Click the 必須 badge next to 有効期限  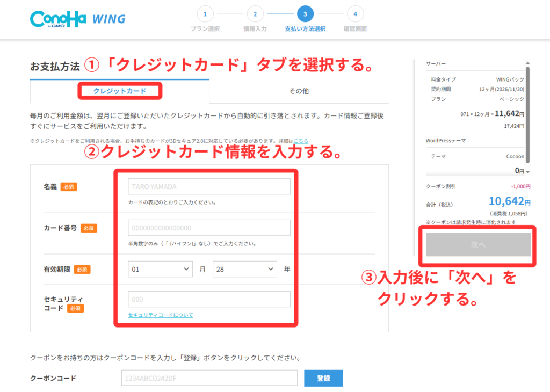[82, 270]
